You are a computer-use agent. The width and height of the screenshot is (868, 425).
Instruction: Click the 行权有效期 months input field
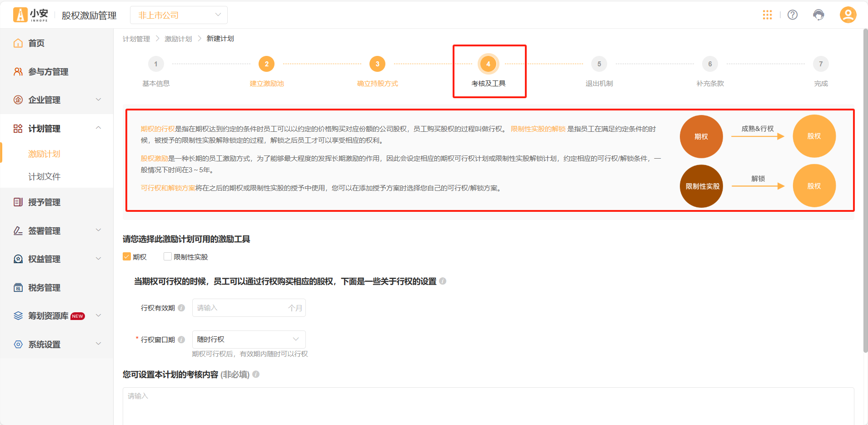[249, 308]
